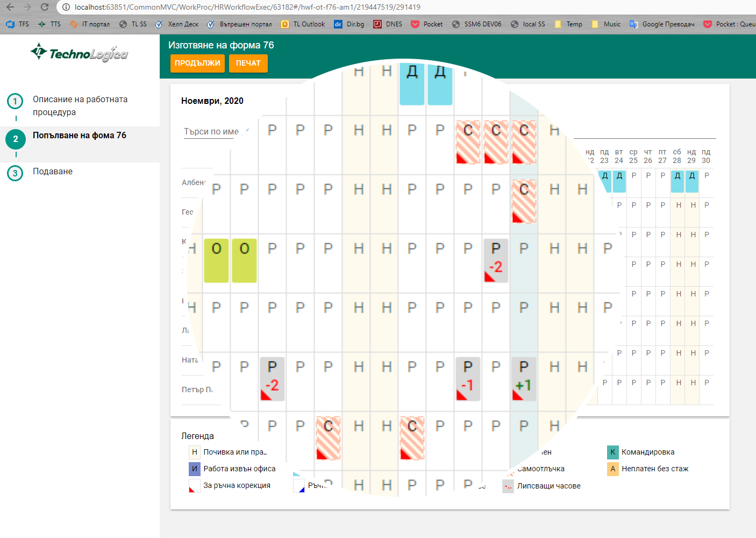The height and width of the screenshot is (538, 756).
Task: Open the TL Outlook bookmark
Action: [303, 24]
